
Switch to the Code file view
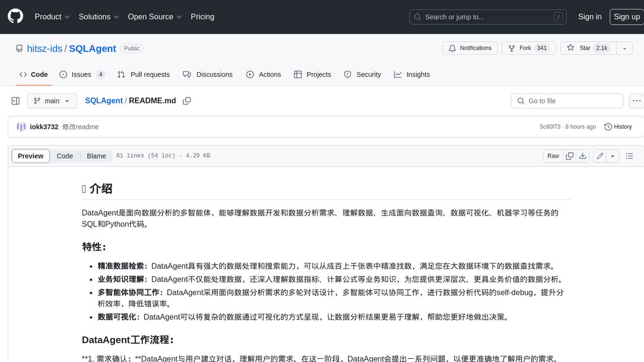(65, 156)
